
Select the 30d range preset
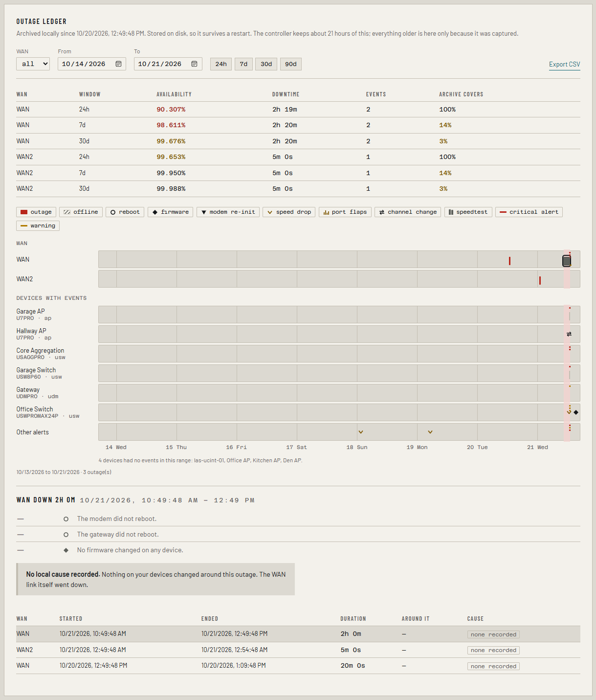pos(266,64)
